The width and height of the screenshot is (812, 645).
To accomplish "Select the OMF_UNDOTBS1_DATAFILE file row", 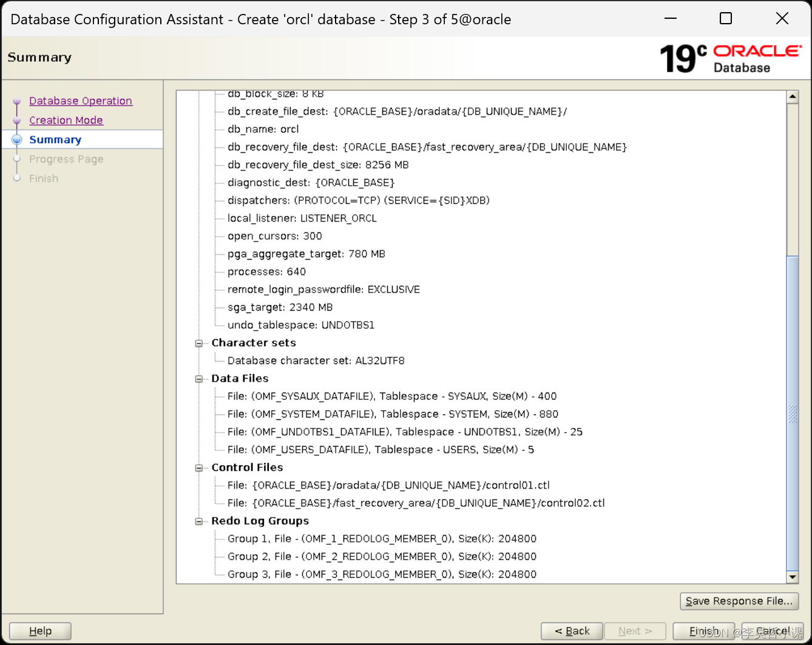I will pos(405,432).
